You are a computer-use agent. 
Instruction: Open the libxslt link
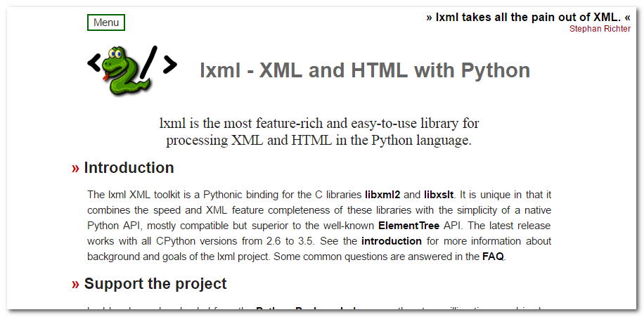coord(439,194)
